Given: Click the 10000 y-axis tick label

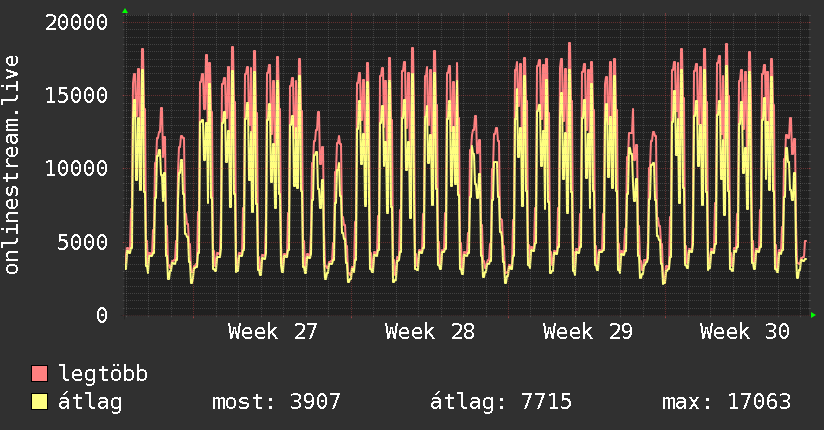Looking at the screenshot, I should coord(76,169).
